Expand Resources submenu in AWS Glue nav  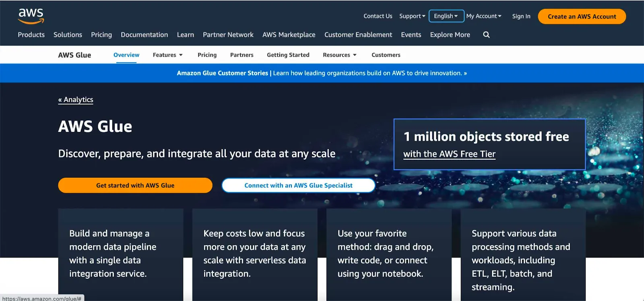[x=340, y=55]
